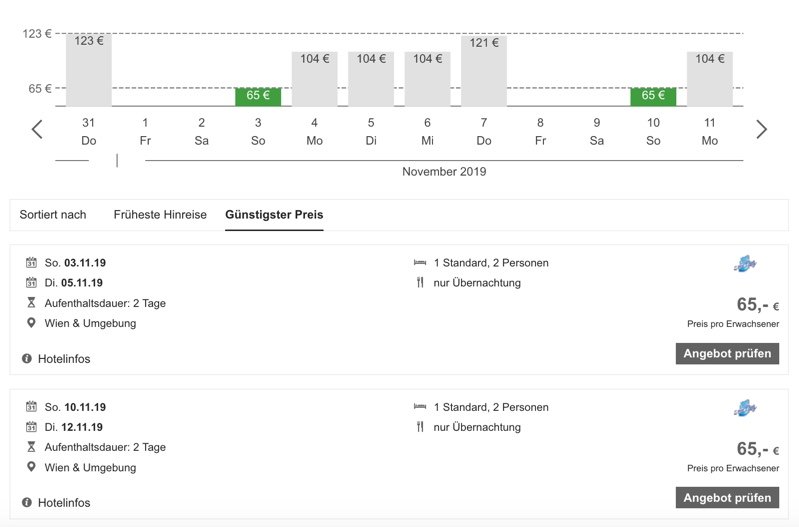
Task: Choose the 104 € bar for Monday 11
Action: [x=710, y=78]
